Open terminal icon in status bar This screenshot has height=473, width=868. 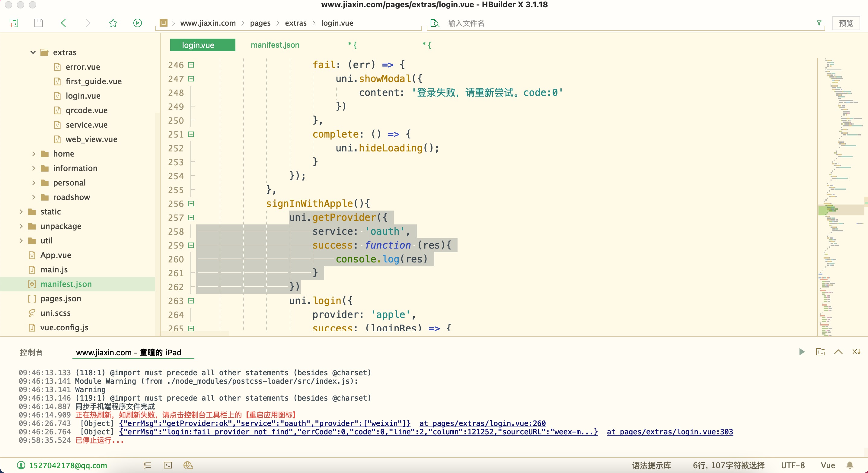[168, 465]
